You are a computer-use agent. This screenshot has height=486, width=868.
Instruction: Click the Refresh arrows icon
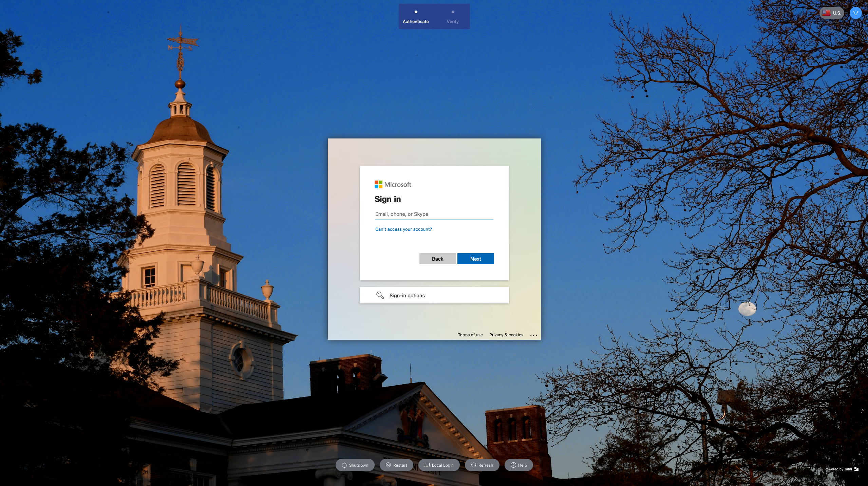[474, 465]
